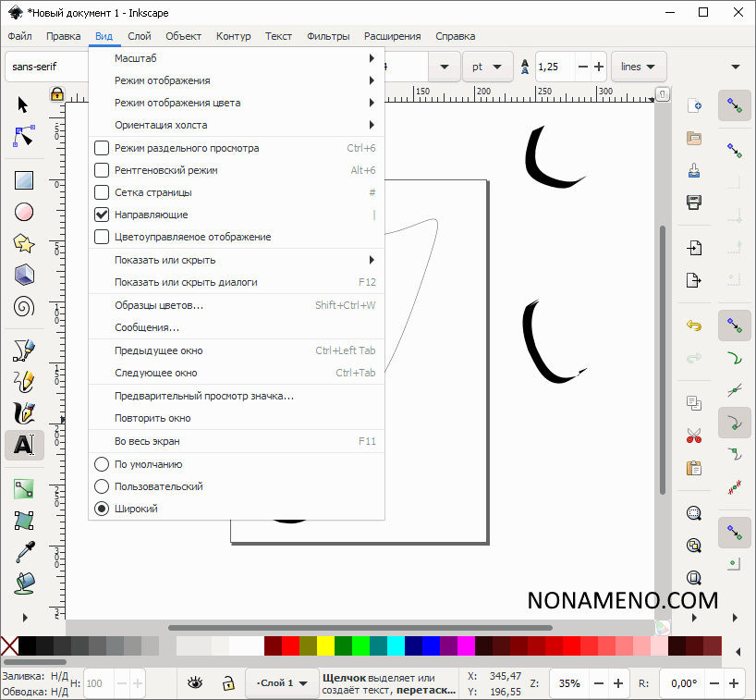This screenshot has height=700, width=756.
Task: Select the Node editing tool
Action: pyautogui.click(x=24, y=136)
